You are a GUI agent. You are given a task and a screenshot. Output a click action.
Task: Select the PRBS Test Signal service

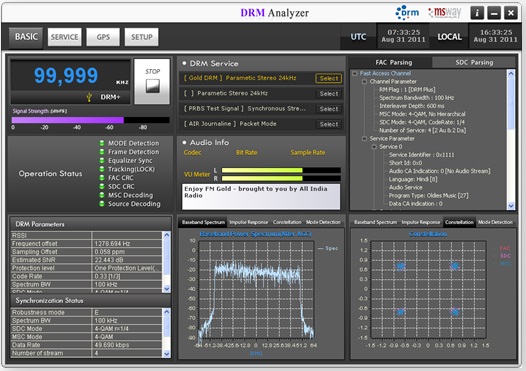pyautogui.click(x=329, y=109)
